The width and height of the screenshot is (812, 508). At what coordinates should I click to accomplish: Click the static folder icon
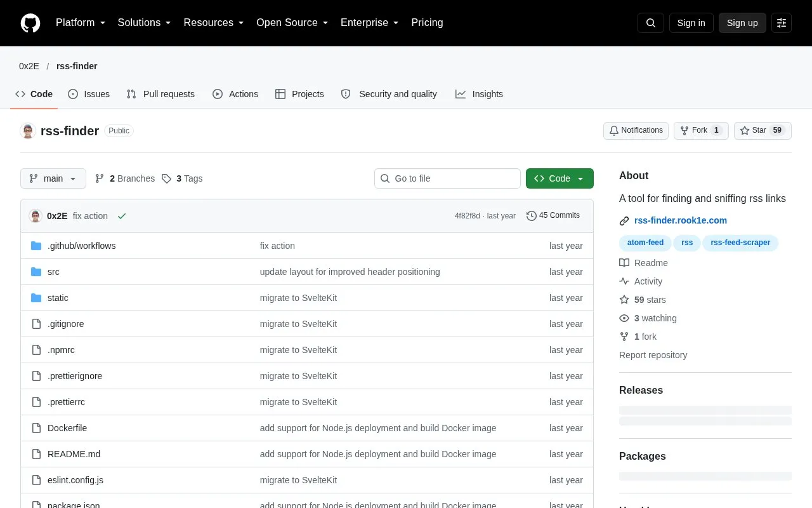click(x=36, y=298)
